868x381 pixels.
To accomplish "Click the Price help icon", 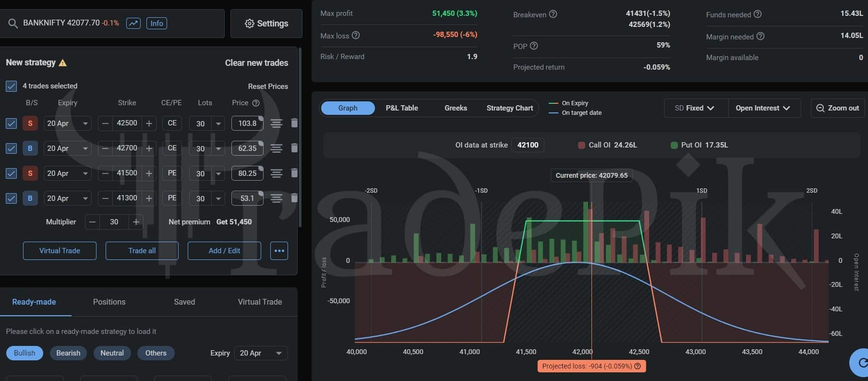I will coord(256,103).
